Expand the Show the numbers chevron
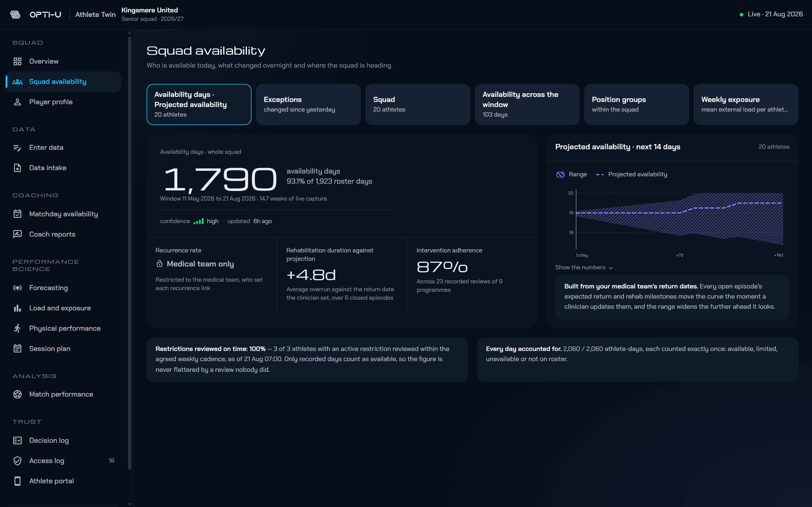Screen dimensions: 812x507 (x=611, y=268)
